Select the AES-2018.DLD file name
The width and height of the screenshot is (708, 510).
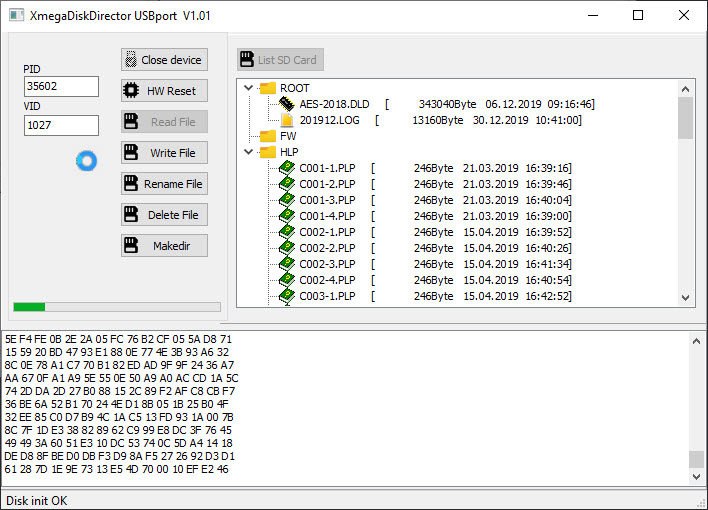[x=334, y=104]
